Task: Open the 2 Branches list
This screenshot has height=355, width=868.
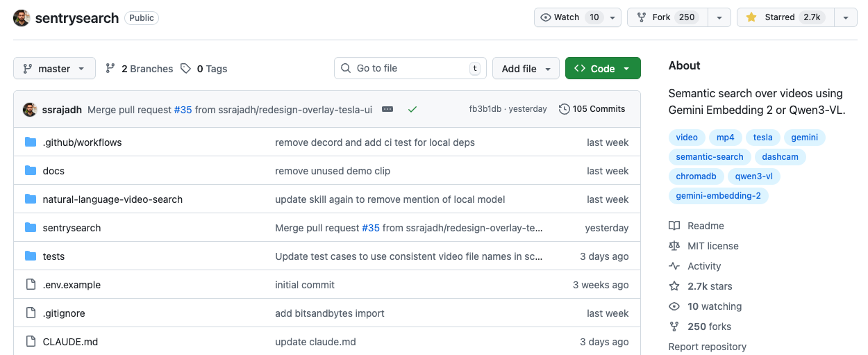Action: 139,69
